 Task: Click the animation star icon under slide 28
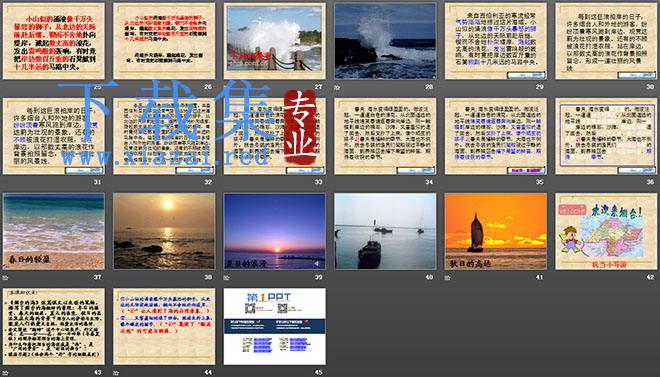pos(337,88)
